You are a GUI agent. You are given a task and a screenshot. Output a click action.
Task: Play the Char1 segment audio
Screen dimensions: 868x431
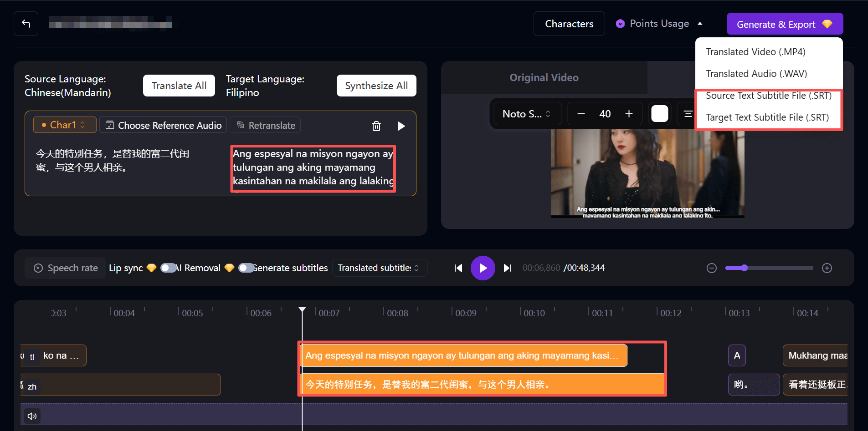(401, 126)
